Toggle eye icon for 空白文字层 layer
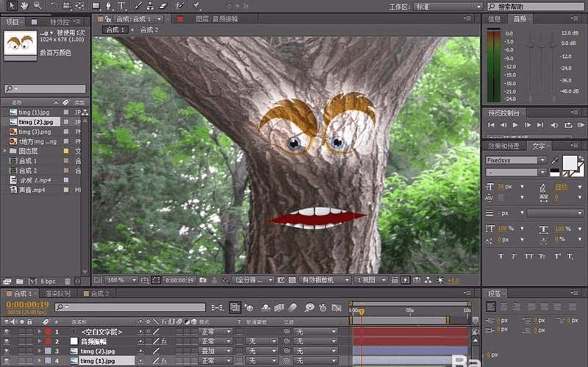 coord(7,332)
